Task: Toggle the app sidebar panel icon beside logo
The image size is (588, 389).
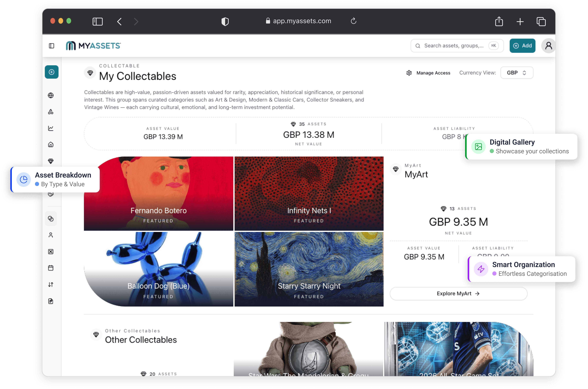Action: (x=52, y=46)
